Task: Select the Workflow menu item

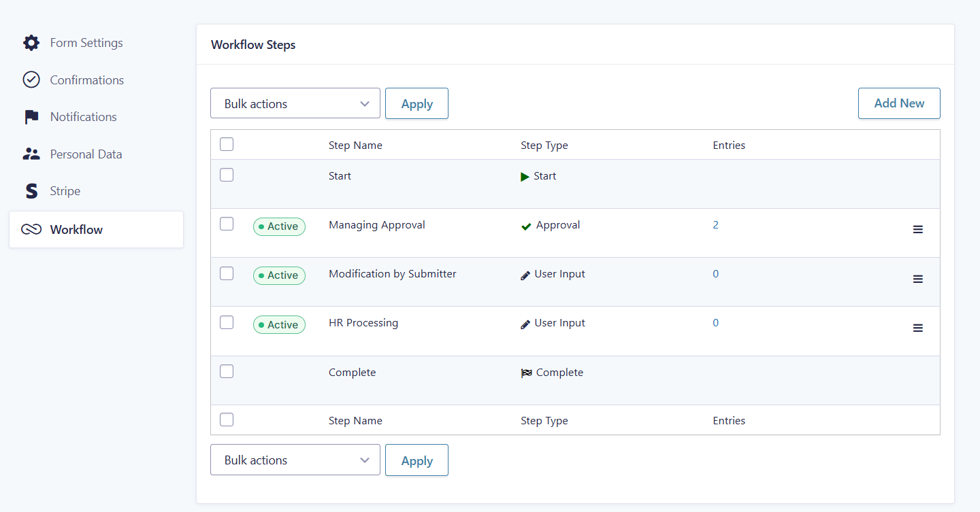Action: tap(96, 230)
